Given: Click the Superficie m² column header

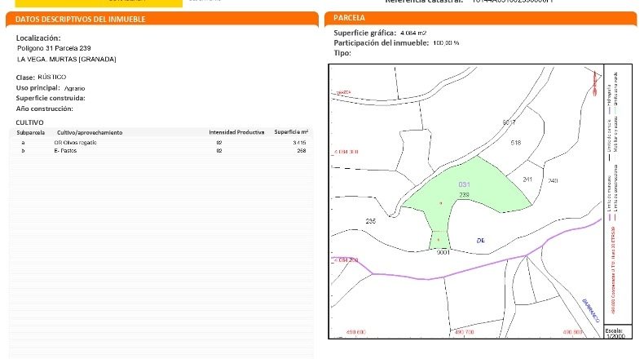Looking at the screenshot, I should pos(291,132).
